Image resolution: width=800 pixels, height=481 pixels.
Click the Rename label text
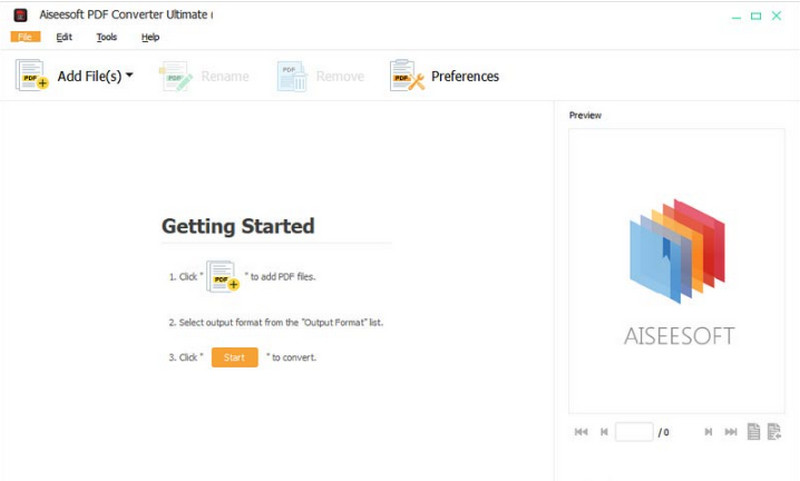coord(225,76)
